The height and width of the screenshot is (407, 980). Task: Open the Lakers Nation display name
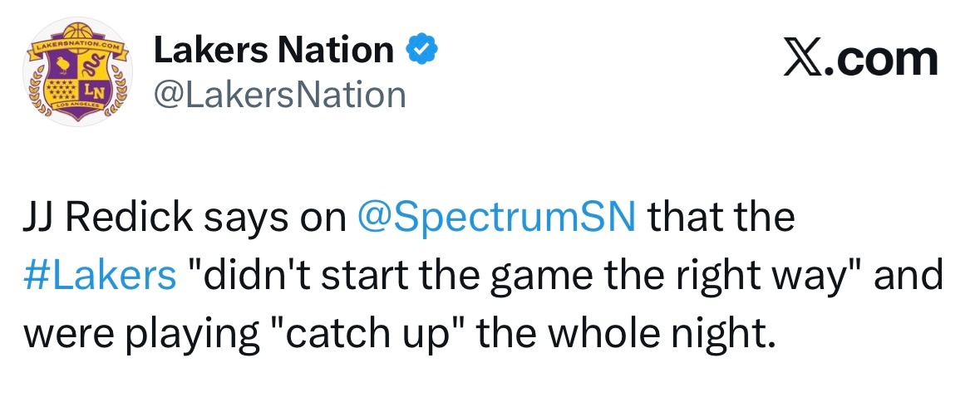273,52
